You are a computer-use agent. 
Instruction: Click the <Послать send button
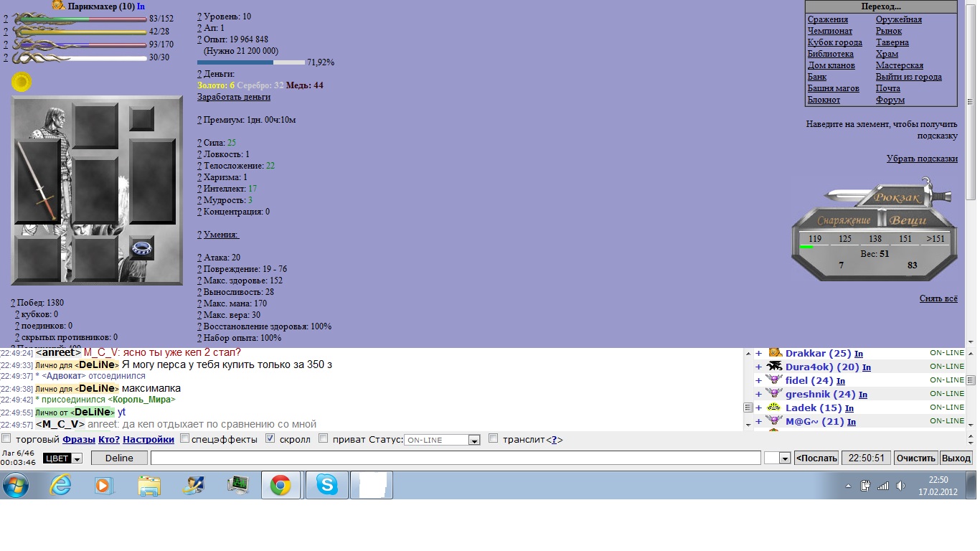816,458
